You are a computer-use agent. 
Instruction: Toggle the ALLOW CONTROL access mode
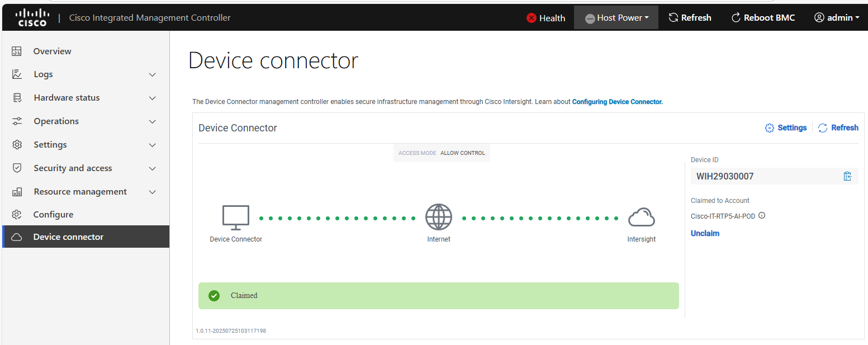(x=462, y=152)
